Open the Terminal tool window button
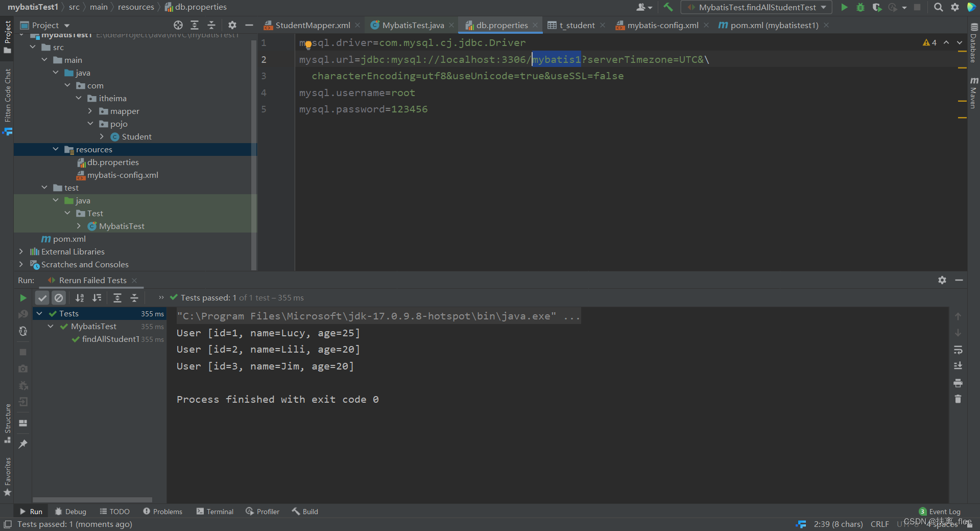This screenshot has width=980, height=531. point(214,512)
